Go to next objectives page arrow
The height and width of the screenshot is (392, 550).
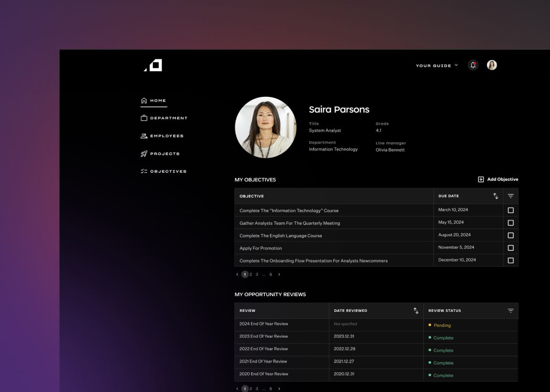279,274
